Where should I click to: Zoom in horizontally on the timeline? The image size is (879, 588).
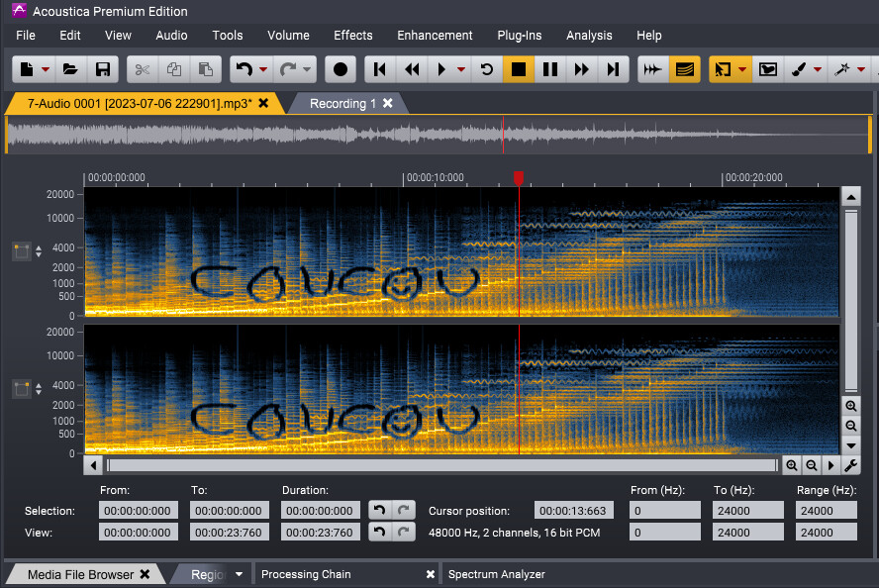pyautogui.click(x=792, y=465)
